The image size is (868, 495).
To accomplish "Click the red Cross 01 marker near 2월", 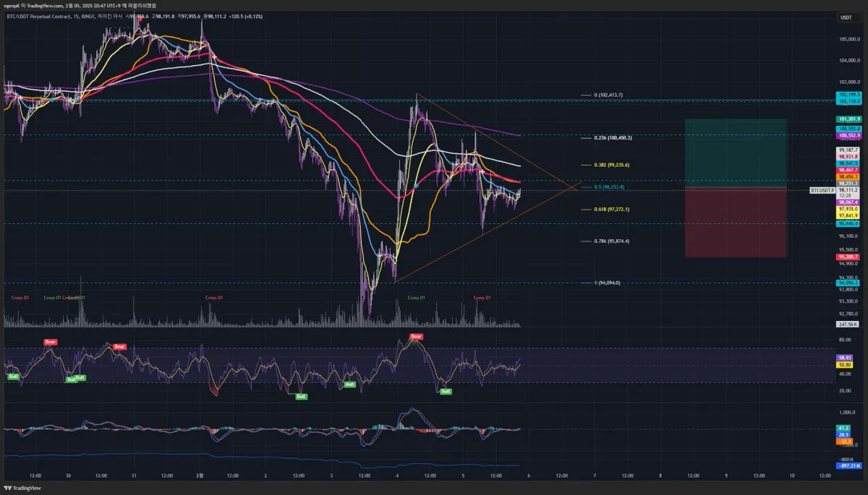I will click(x=215, y=298).
